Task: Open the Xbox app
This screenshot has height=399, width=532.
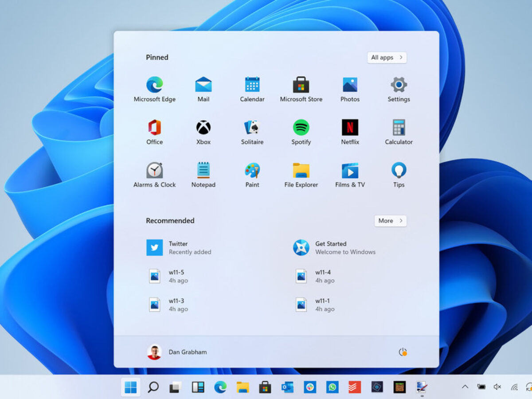Action: pyautogui.click(x=203, y=132)
